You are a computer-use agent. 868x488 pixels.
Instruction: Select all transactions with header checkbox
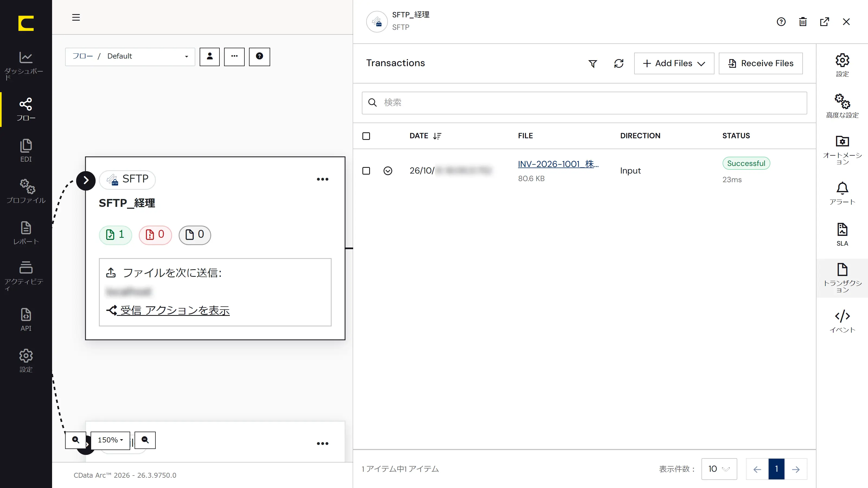[x=366, y=136]
